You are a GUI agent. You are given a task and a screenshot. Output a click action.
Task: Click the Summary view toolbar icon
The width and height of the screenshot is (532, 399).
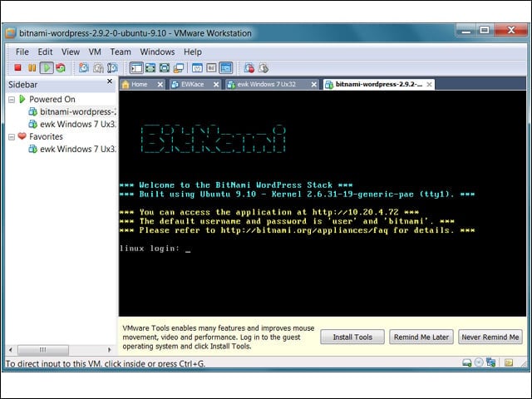(x=197, y=68)
